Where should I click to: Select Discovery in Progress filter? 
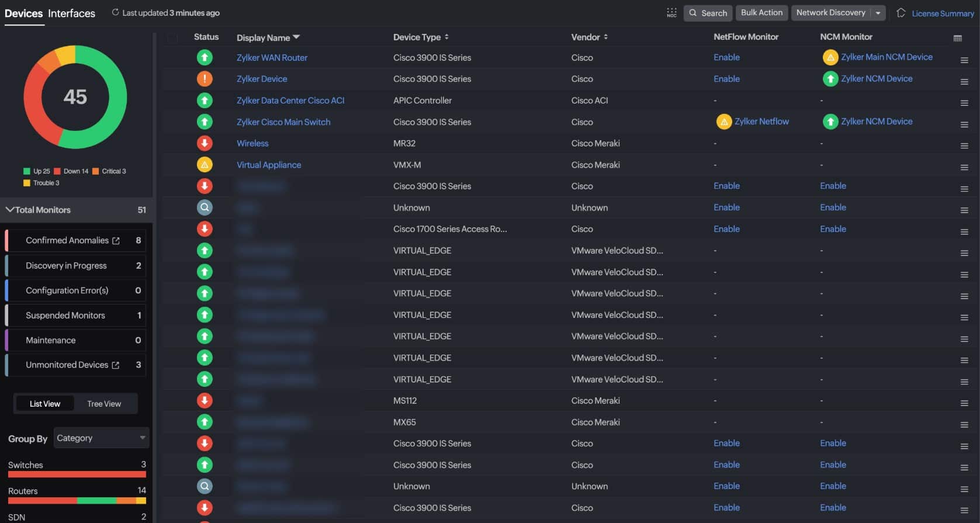pos(75,266)
